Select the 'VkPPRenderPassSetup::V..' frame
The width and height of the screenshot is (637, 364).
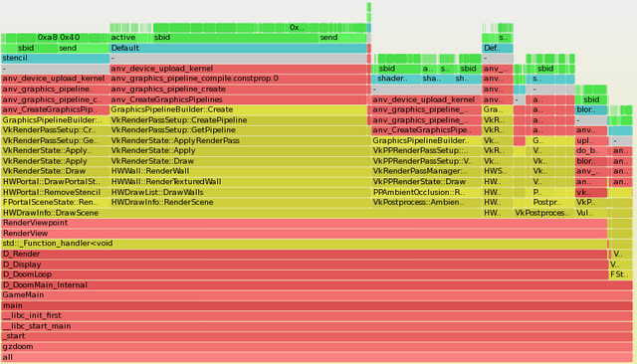pyautogui.click(x=426, y=161)
